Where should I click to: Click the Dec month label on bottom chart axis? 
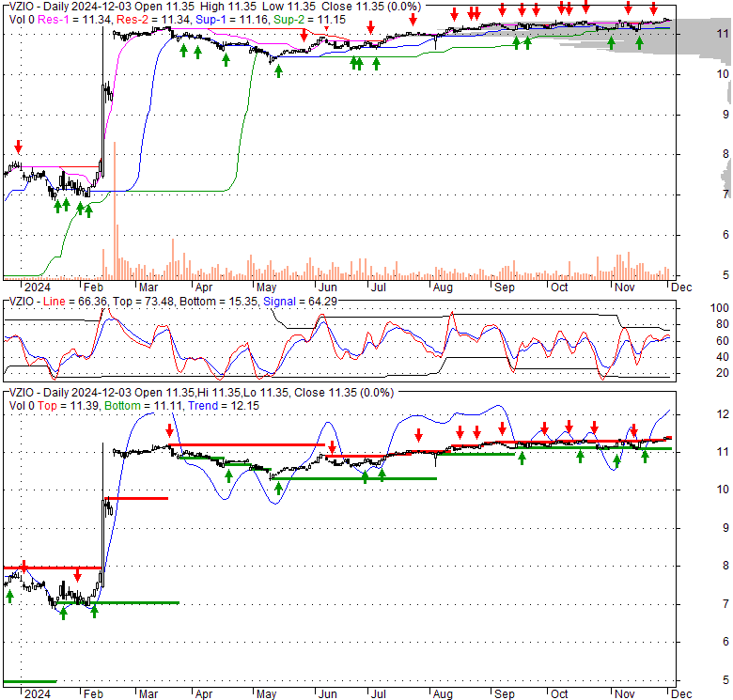tap(681, 694)
